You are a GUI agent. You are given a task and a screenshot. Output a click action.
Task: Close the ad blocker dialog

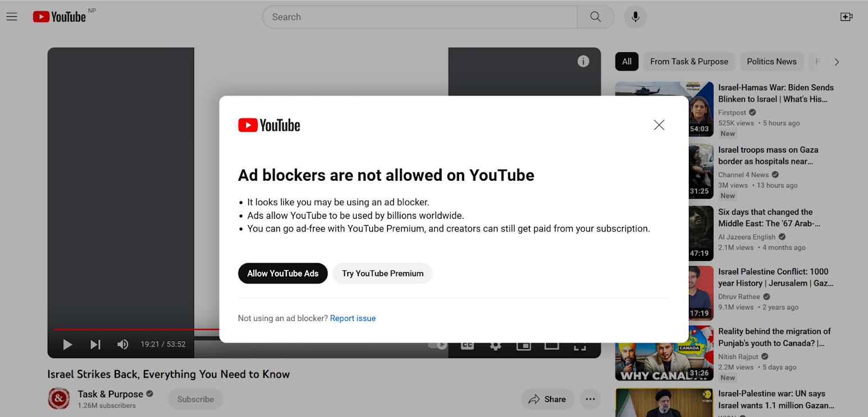click(659, 125)
